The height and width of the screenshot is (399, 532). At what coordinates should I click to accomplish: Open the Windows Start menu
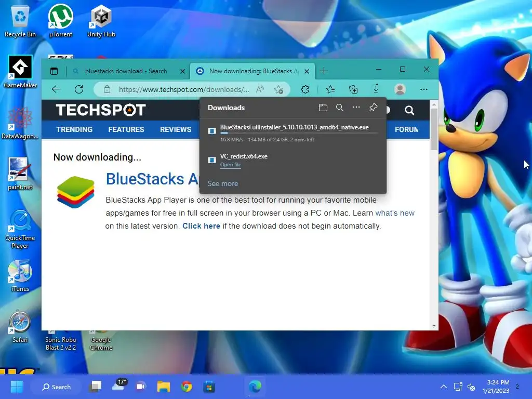[17, 387]
